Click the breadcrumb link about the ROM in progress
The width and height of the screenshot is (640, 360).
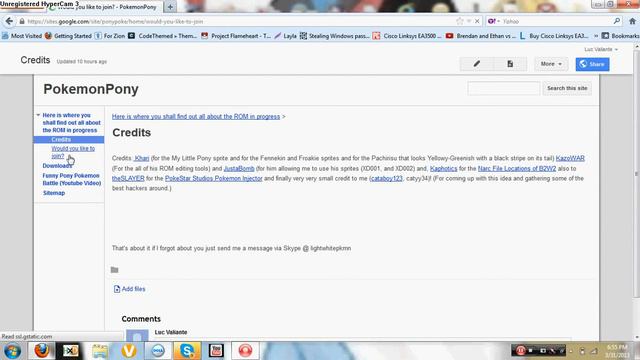pos(196,117)
